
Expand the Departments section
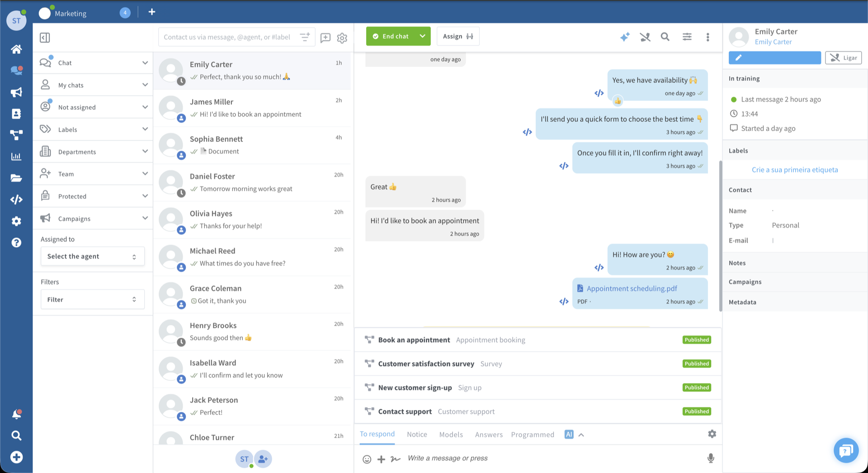(93, 151)
